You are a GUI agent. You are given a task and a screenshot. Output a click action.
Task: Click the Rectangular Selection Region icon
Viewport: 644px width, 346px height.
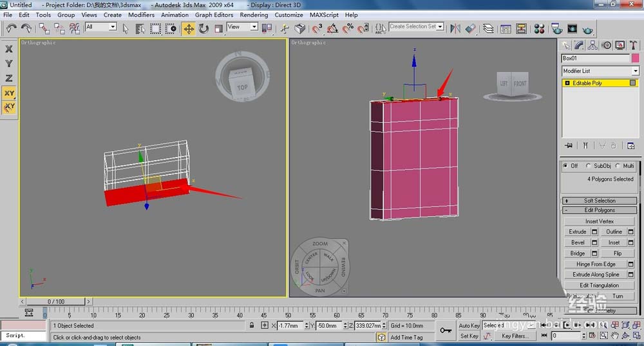coord(155,28)
